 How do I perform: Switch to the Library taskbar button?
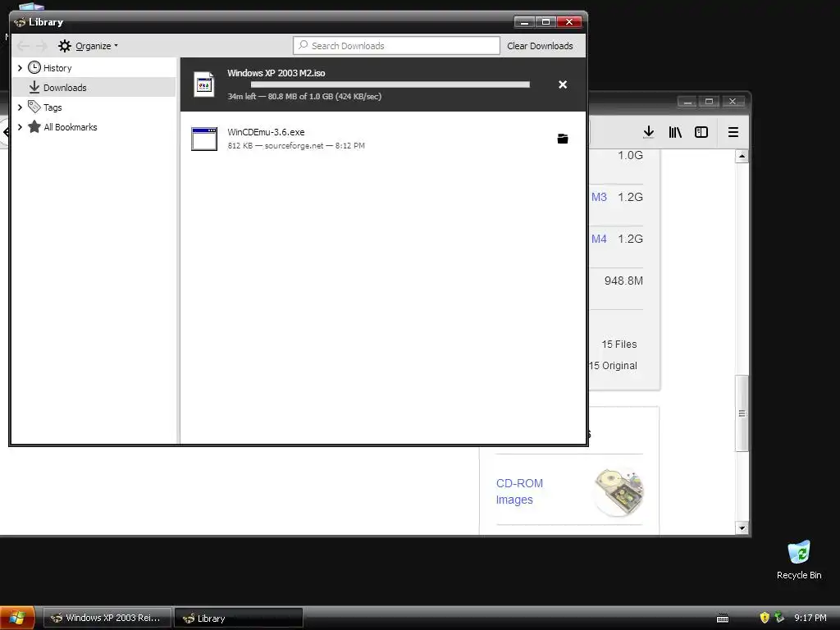[239, 618]
